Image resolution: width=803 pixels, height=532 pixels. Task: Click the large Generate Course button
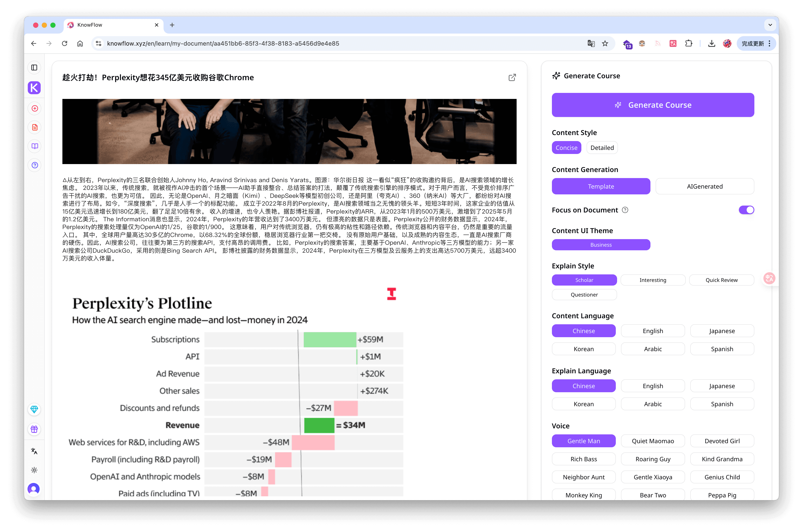click(x=653, y=105)
